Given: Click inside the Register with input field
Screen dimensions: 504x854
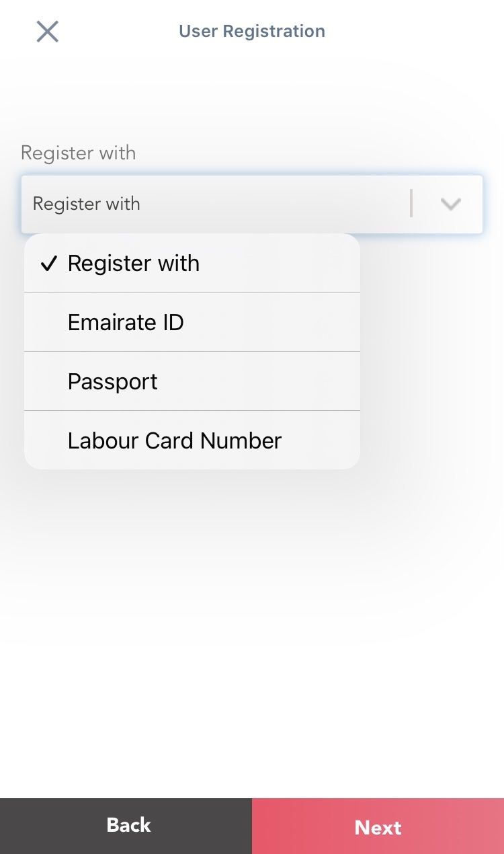Looking at the screenshot, I should click(x=202, y=204).
